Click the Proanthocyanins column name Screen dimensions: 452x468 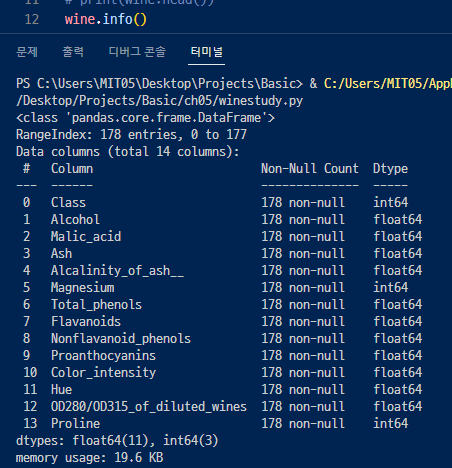[103, 356]
